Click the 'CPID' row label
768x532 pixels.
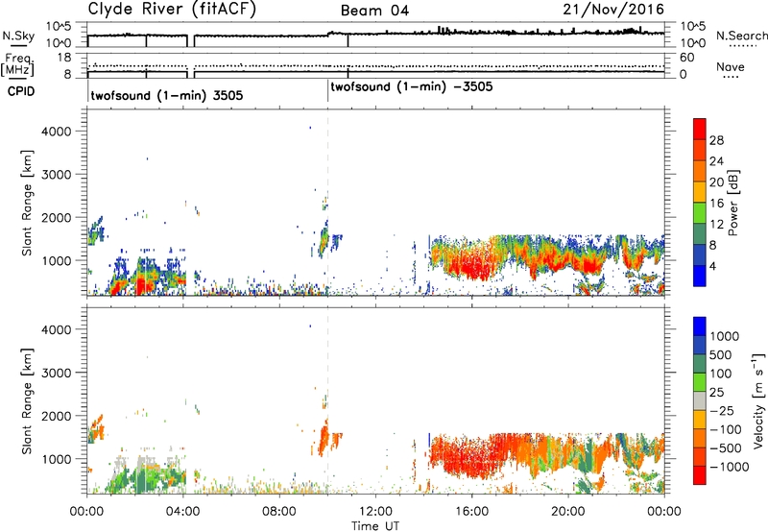point(21,91)
